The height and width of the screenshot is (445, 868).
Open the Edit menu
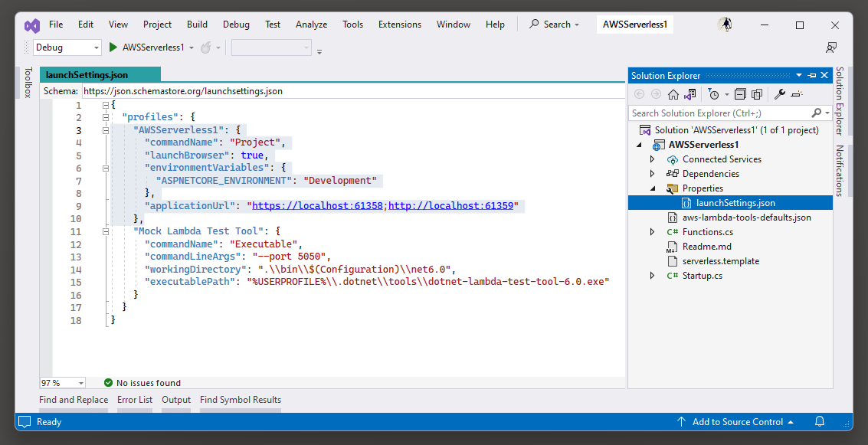[86, 25]
